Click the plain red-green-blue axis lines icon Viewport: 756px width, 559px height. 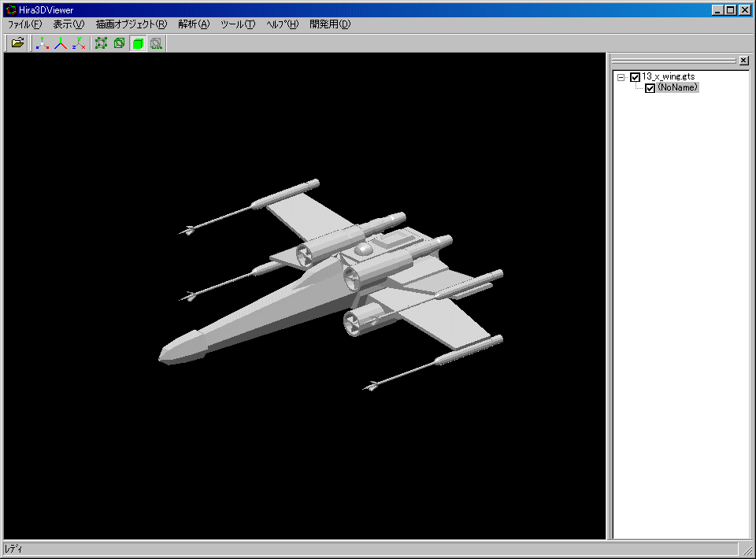point(61,43)
